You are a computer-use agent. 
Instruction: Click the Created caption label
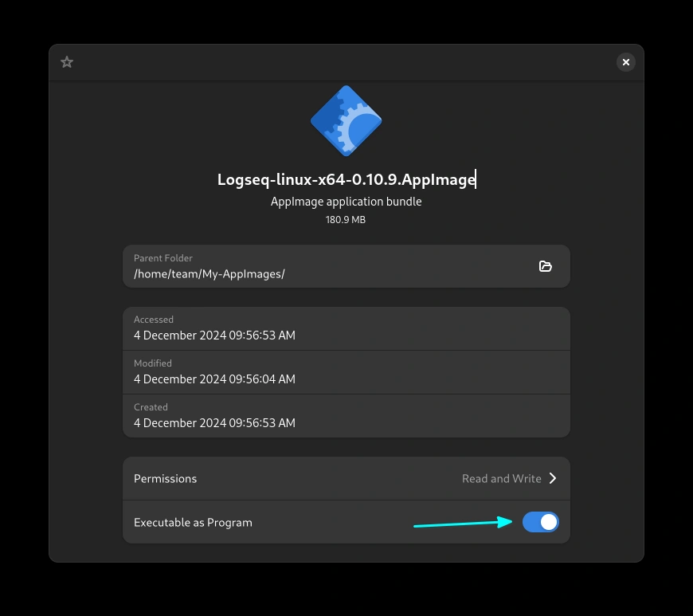click(x=151, y=407)
